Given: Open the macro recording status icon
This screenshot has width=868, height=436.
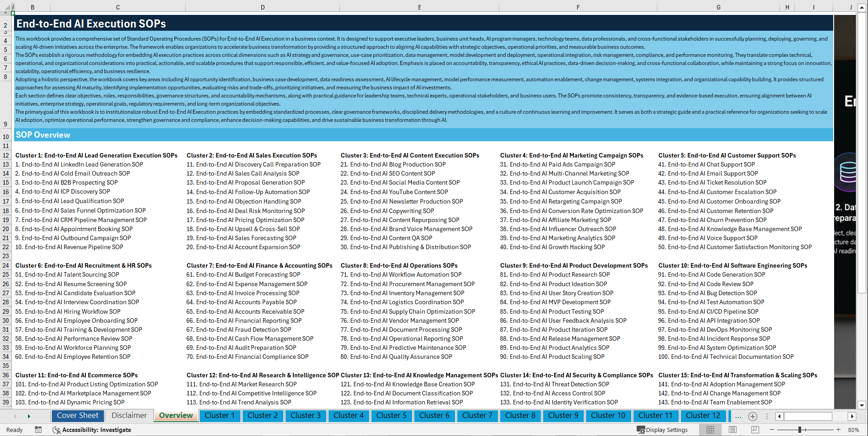Looking at the screenshot, I should pos(38,430).
